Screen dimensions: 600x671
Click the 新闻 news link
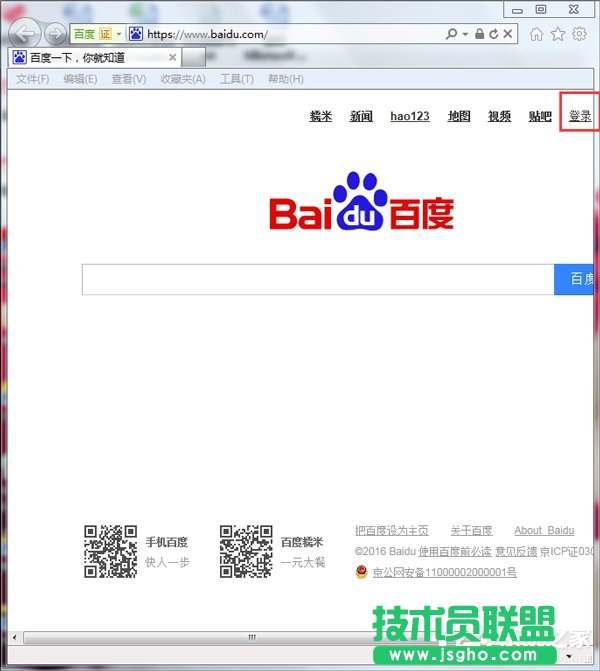361,116
